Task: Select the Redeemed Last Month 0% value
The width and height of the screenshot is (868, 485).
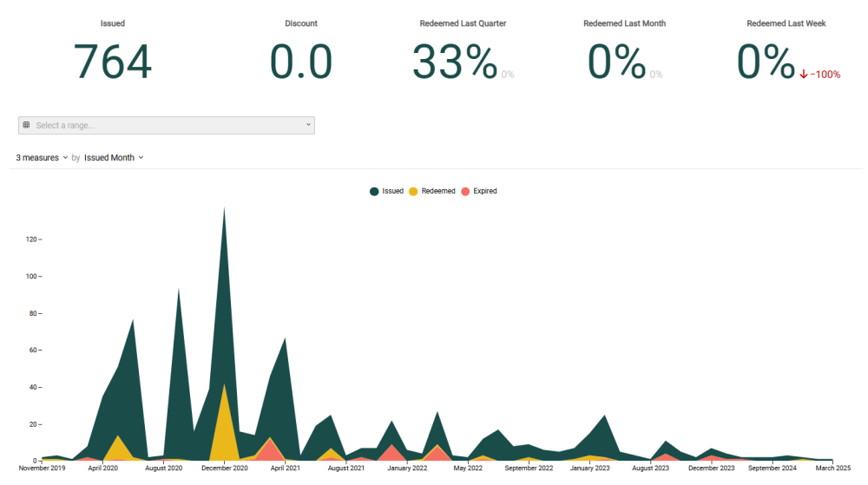Action: click(x=616, y=62)
